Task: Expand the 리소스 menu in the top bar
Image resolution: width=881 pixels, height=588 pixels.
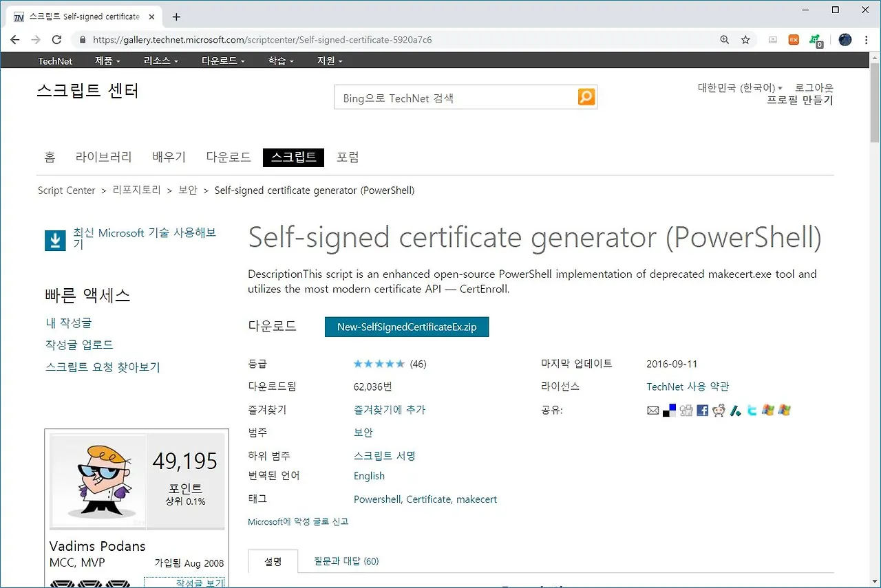Action: tap(161, 61)
